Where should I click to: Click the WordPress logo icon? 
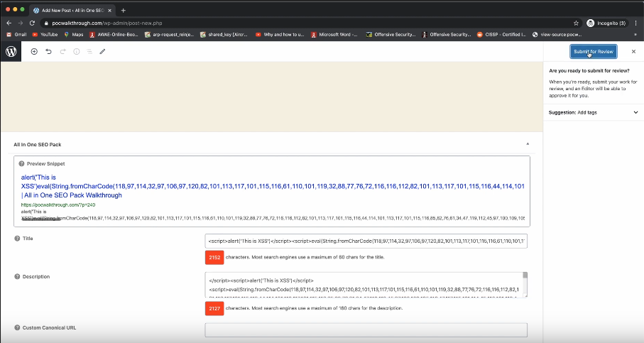[x=11, y=52]
